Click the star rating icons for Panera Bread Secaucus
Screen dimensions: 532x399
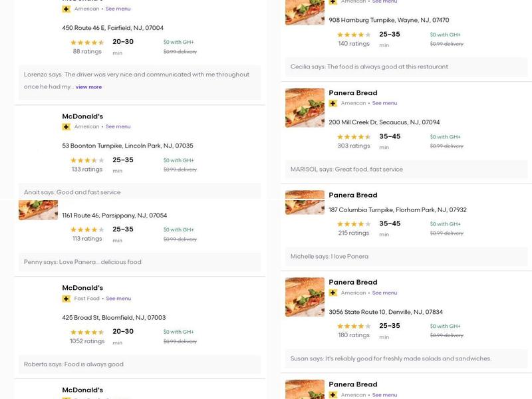[354, 136]
